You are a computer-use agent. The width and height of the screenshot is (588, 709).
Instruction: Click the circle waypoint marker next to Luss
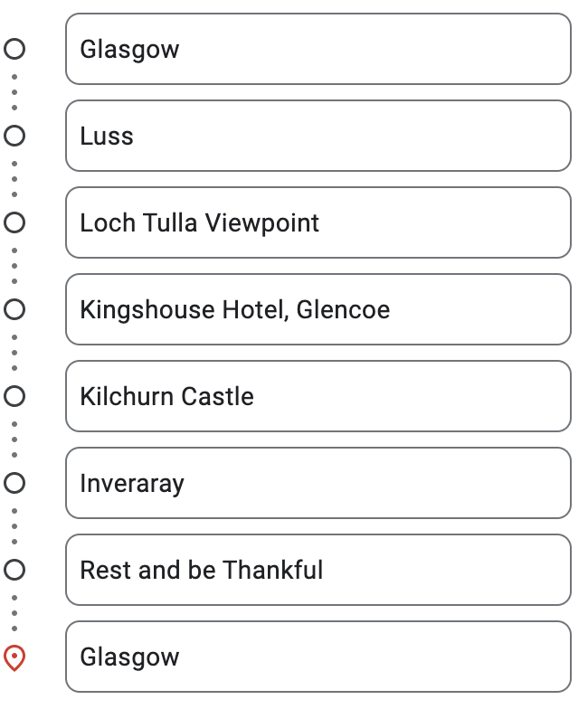tap(14, 136)
